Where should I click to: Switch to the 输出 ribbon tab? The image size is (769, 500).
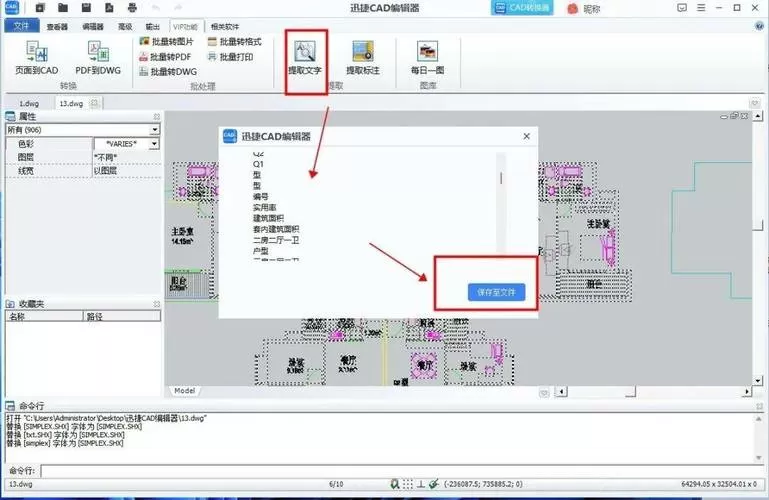153,26
